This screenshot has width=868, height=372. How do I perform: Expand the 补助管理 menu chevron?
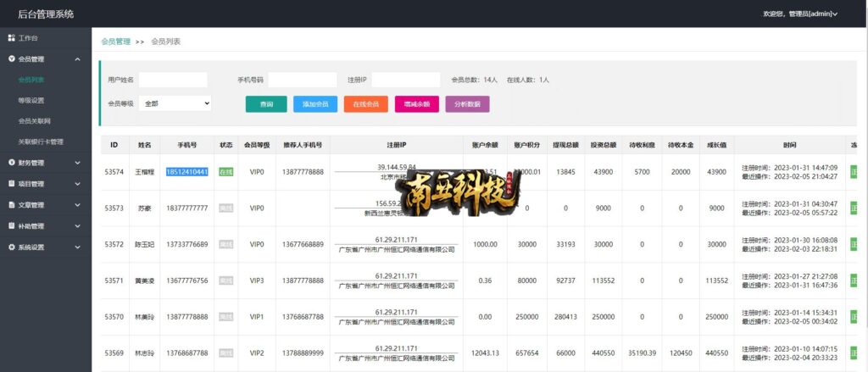pyautogui.click(x=77, y=226)
